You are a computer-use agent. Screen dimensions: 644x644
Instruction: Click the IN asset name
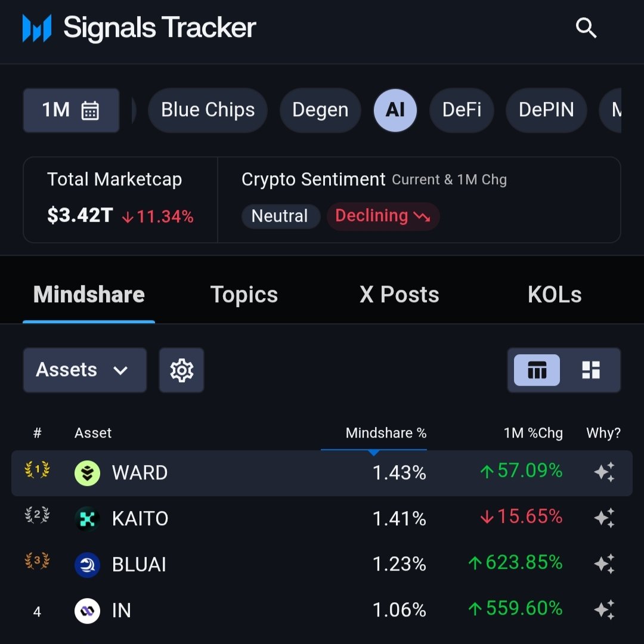pos(122,611)
